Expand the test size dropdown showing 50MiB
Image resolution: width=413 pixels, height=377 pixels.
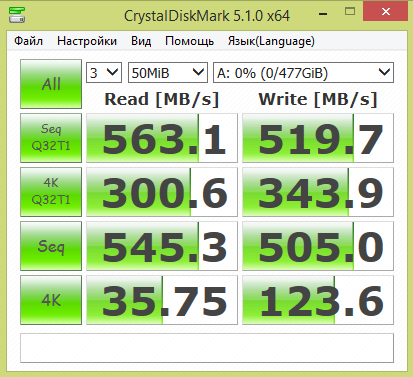tap(168, 72)
